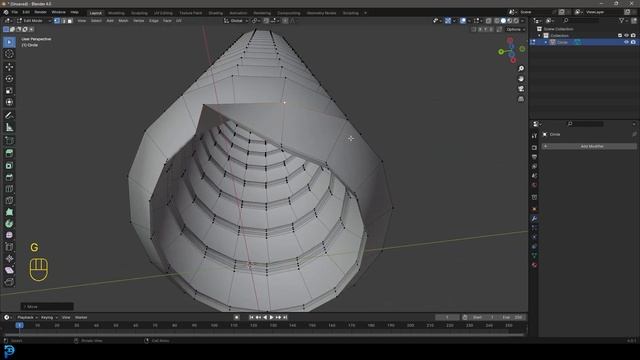Open the File menu
This screenshot has height=360, width=640.
point(15,12)
